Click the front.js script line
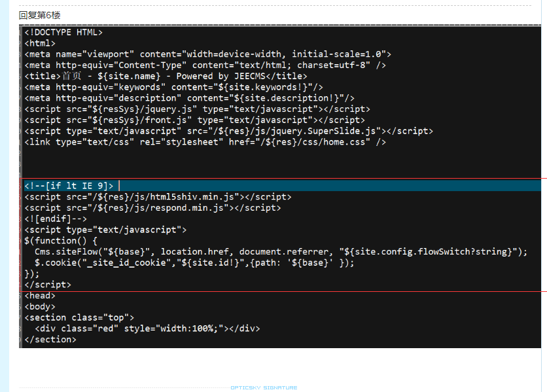The height and width of the screenshot is (392, 547). coord(195,120)
